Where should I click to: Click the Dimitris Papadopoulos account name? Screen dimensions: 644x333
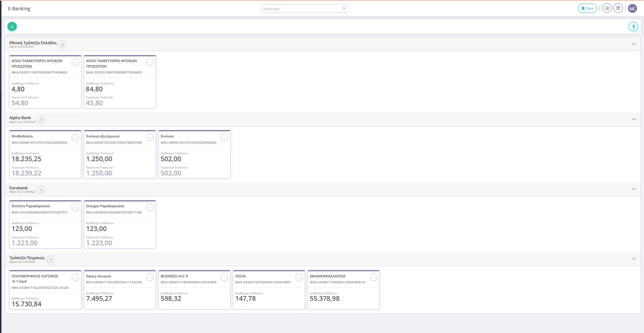(31, 206)
